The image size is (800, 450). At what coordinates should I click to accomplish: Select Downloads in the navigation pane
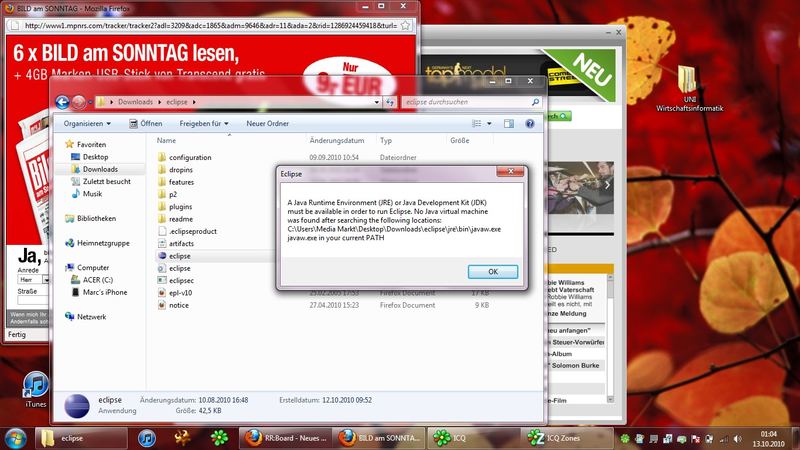tap(100, 169)
